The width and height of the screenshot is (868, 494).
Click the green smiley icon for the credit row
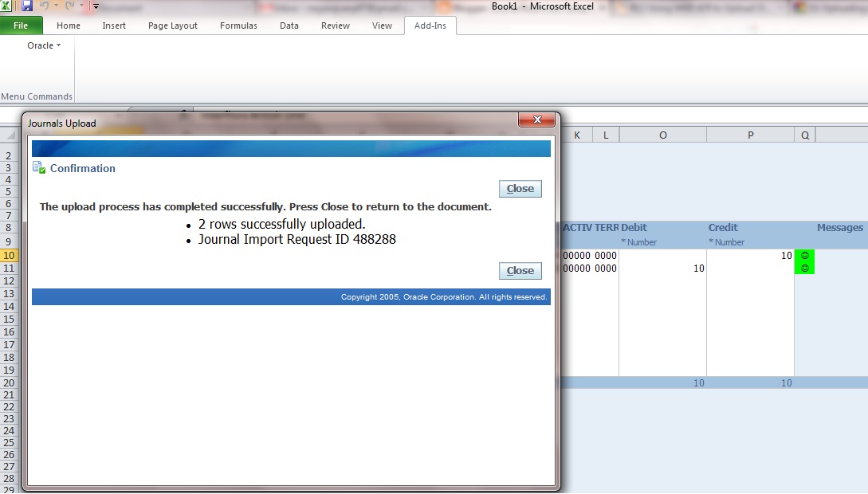805,256
